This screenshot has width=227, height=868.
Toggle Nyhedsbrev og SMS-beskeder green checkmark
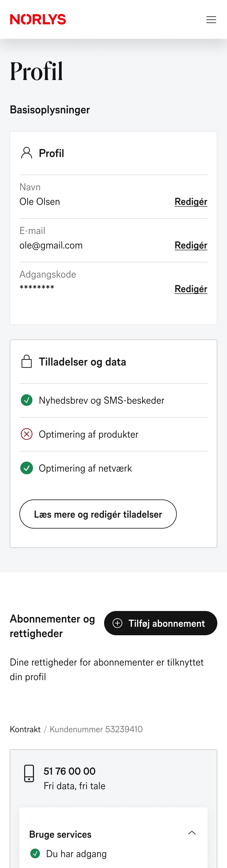pos(27,400)
